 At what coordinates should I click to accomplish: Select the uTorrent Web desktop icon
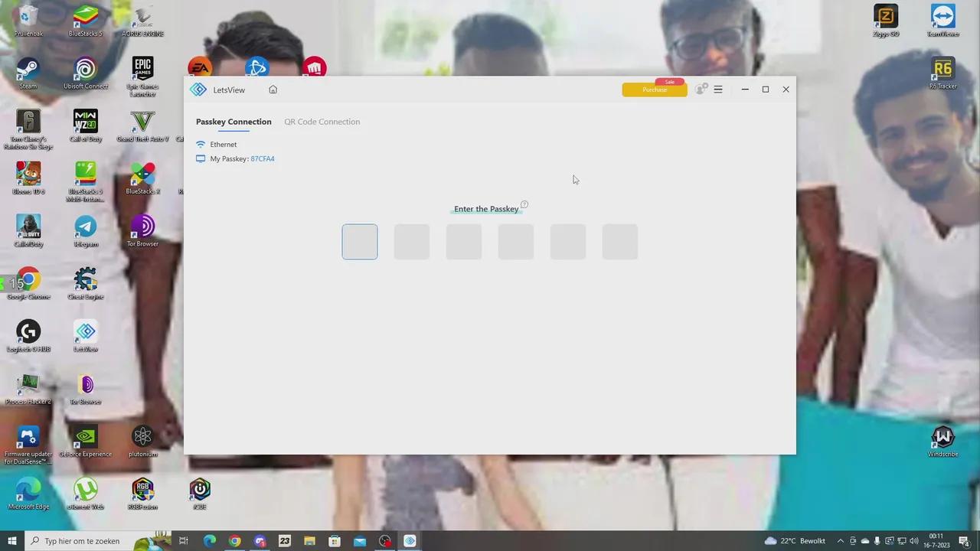click(85, 494)
